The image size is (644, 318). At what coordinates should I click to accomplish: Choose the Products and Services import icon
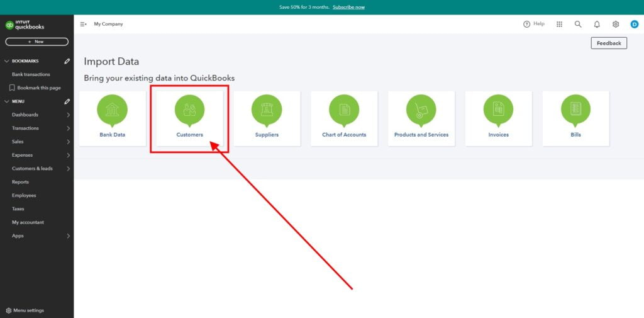pos(421,110)
